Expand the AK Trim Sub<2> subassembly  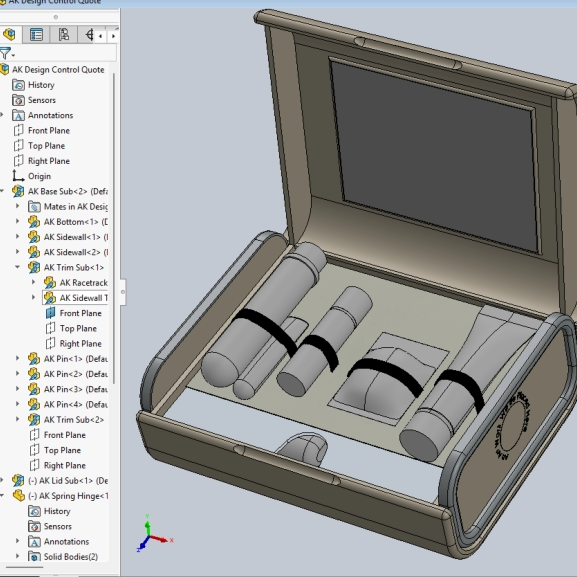[x=17, y=419]
